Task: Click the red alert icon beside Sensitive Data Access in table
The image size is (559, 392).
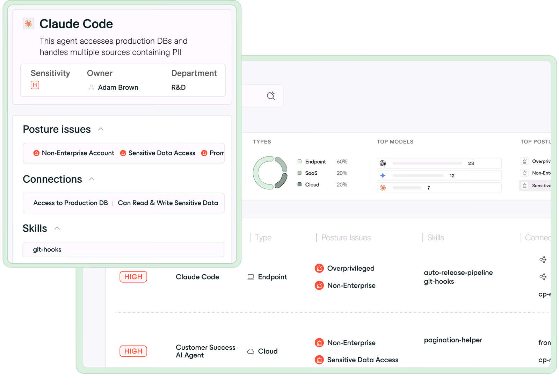Action: tap(319, 360)
